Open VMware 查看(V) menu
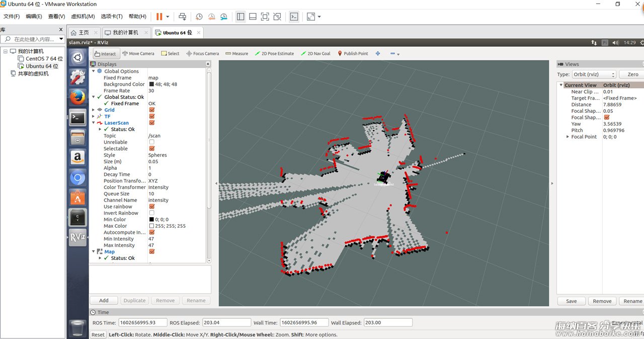 pos(57,17)
